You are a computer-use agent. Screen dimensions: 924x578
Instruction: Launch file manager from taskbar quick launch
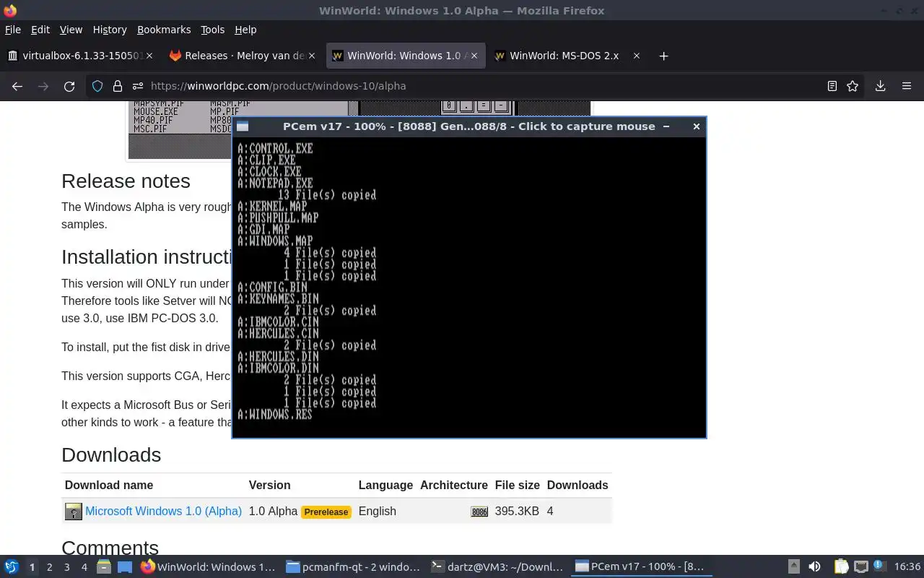click(x=104, y=567)
